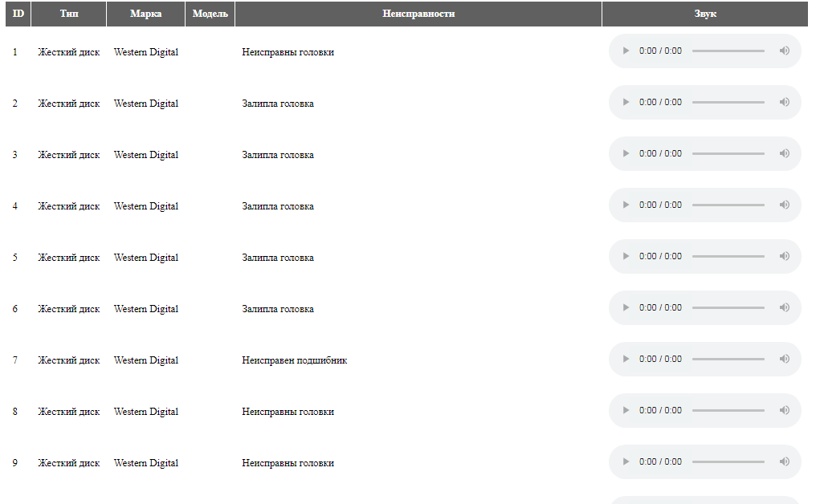Click 'Жесткий диск' in row 5

(x=69, y=258)
